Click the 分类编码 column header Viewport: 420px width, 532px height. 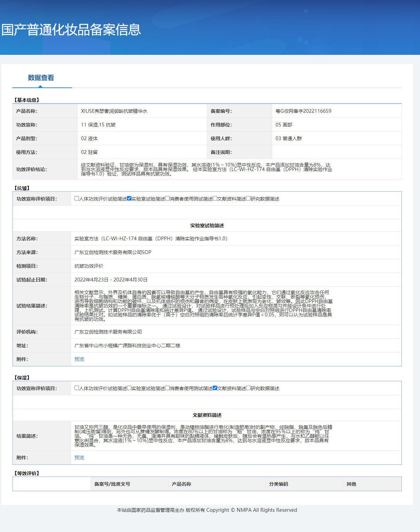(x=279, y=484)
